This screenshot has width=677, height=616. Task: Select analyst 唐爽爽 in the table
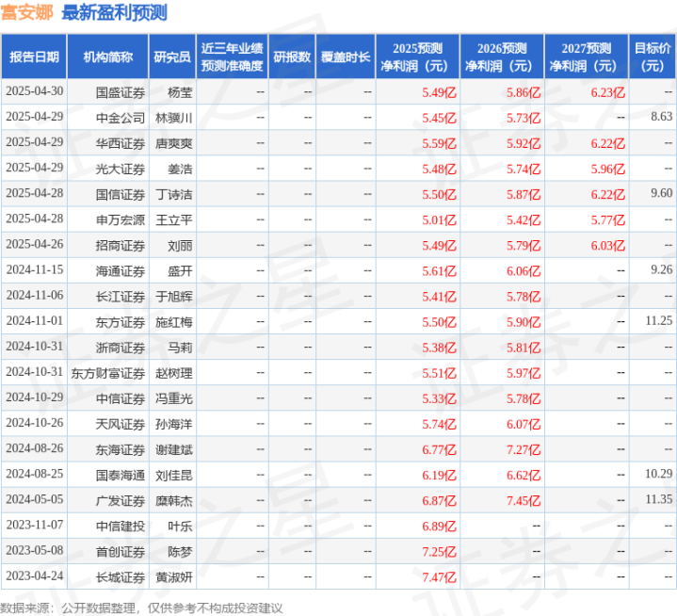tap(173, 143)
